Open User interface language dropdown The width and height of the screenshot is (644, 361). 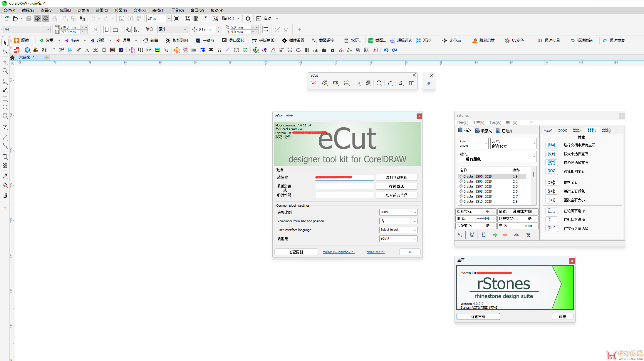398,230
